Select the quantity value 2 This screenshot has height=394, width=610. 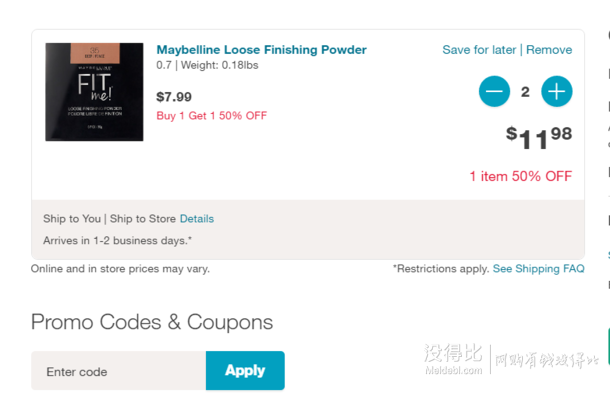click(525, 92)
